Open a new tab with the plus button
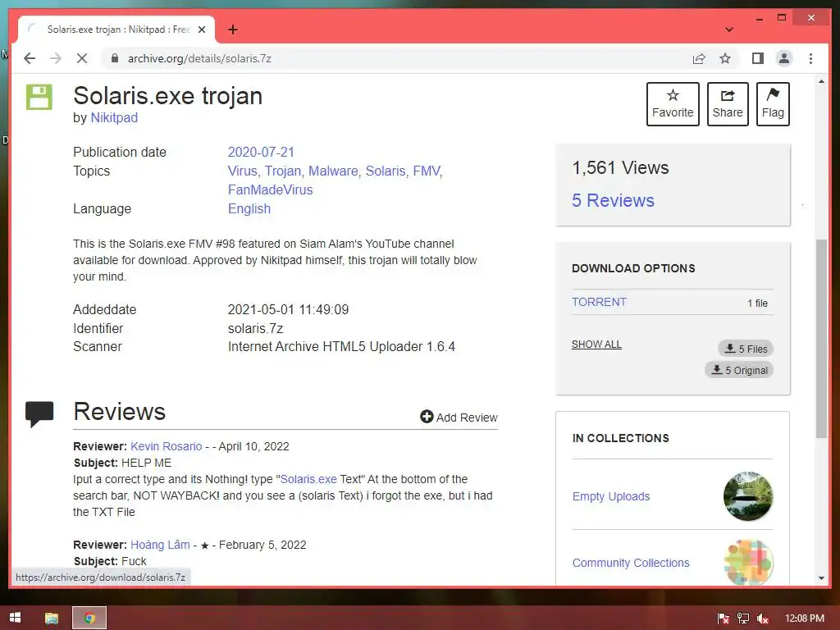Viewport: 840px width, 630px height. tap(232, 30)
